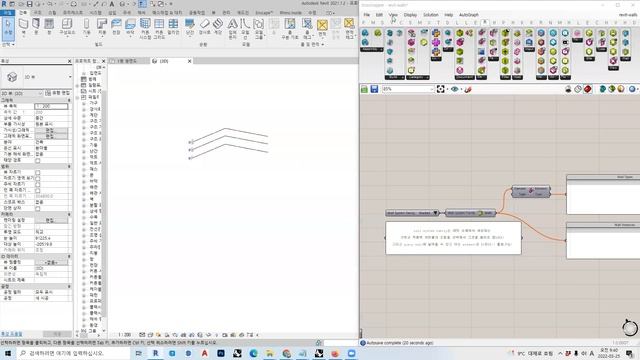640x360 pixels.
Task: Toggle the Sun Path (태양 경로) checkbox
Action: click(38, 160)
